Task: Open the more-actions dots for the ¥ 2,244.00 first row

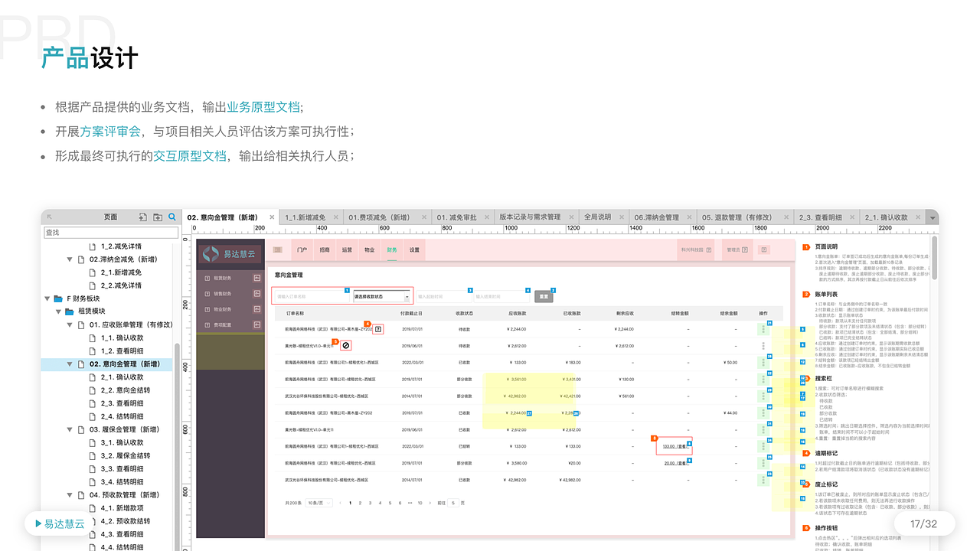Action: 763,329
